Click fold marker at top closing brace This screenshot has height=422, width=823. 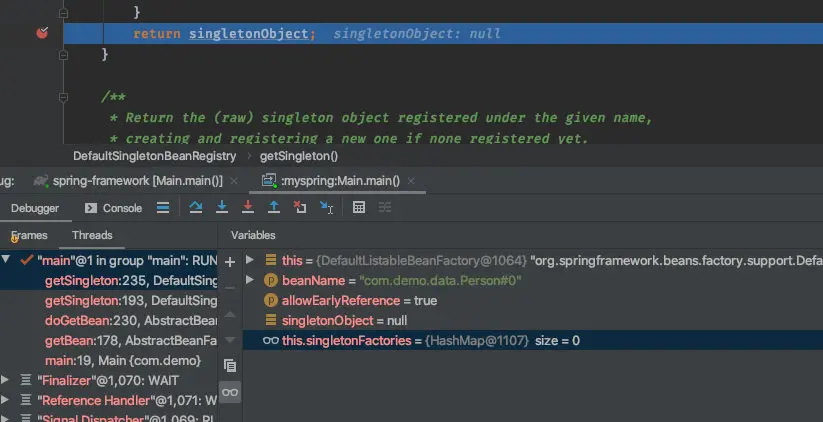point(64,13)
